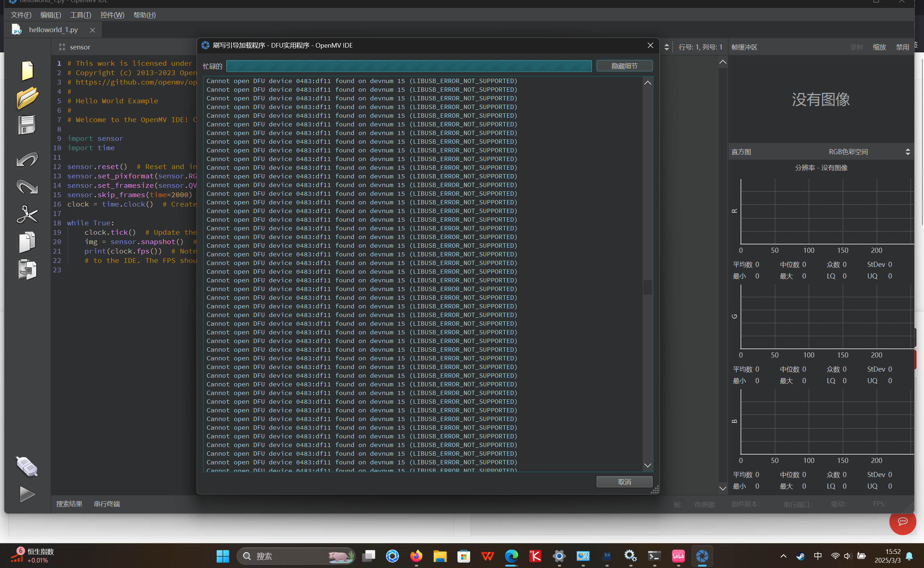Open the Windows Start menu
Screen dimensions: 924x568
223,556
